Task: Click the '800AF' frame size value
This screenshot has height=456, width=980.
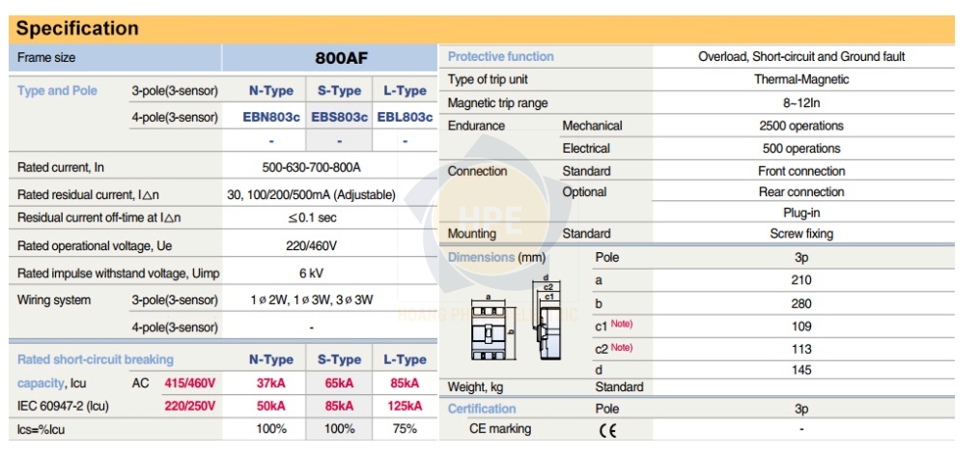Action: pyautogui.click(x=341, y=58)
